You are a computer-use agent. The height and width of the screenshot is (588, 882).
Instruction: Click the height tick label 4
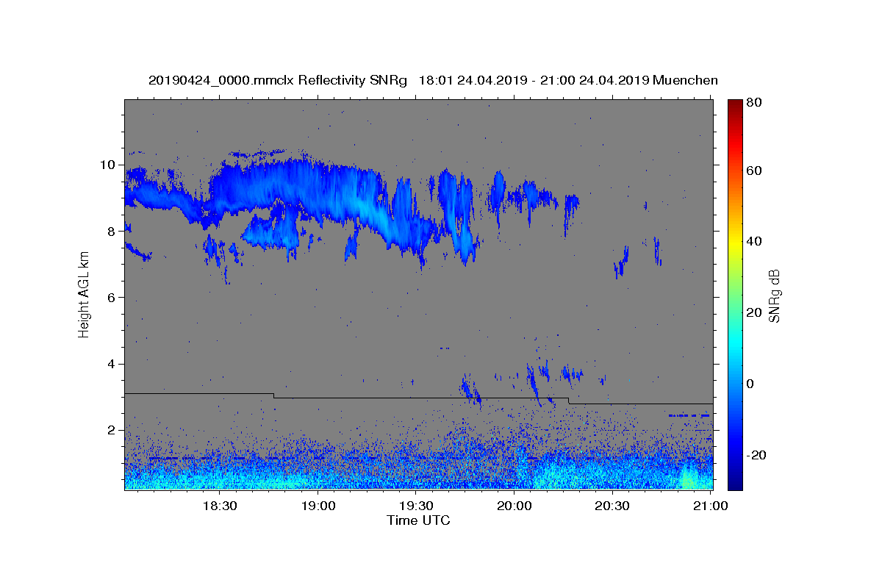pos(113,364)
